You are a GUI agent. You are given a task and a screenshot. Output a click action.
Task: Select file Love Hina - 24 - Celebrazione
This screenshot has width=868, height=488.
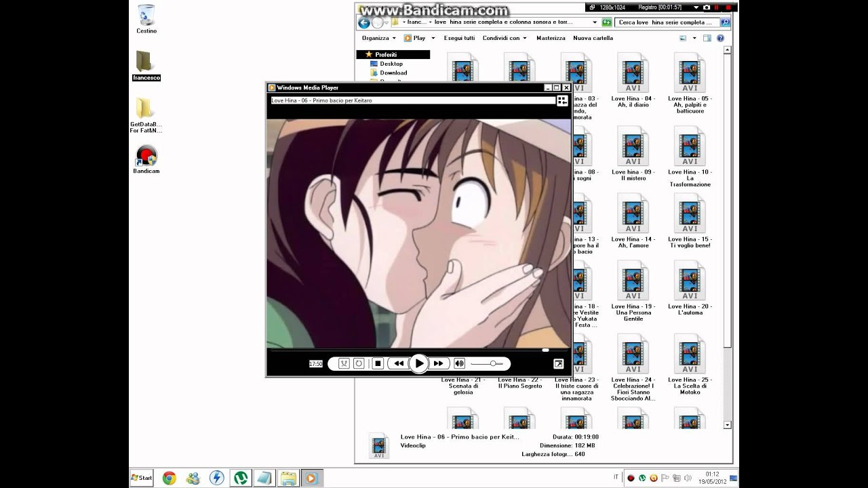coord(633,368)
